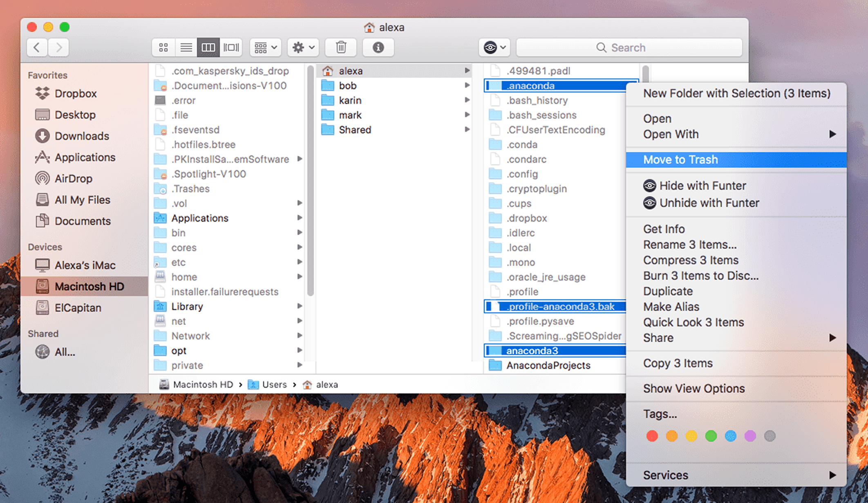Open Dropbox from the Favorites sidebar
Viewport: 868px width, 503px height.
click(77, 93)
